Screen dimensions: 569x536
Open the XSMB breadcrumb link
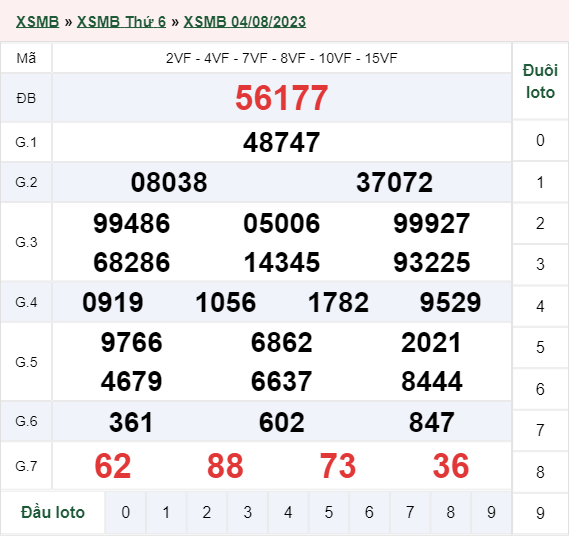[37, 22]
